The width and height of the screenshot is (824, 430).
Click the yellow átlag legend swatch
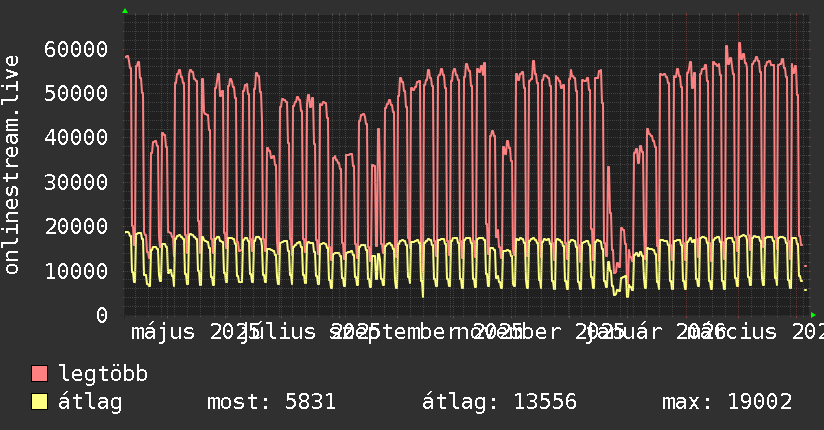tap(39, 402)
